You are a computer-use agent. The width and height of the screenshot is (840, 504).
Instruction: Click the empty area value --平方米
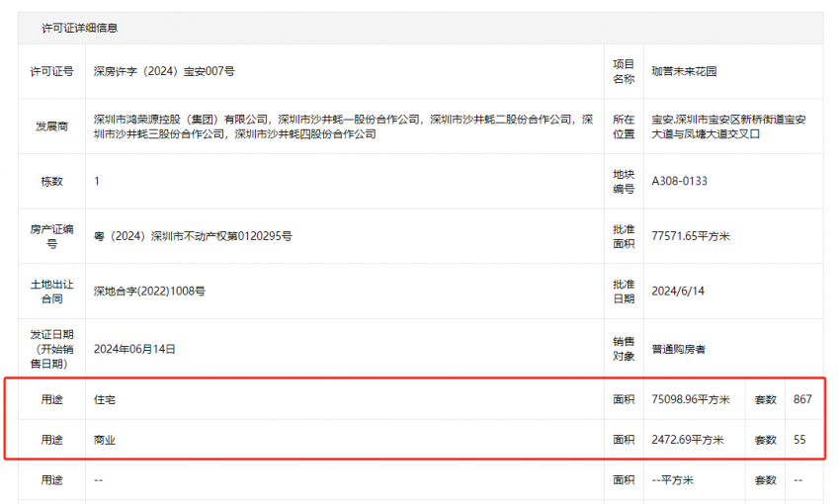tap(672, 480)
